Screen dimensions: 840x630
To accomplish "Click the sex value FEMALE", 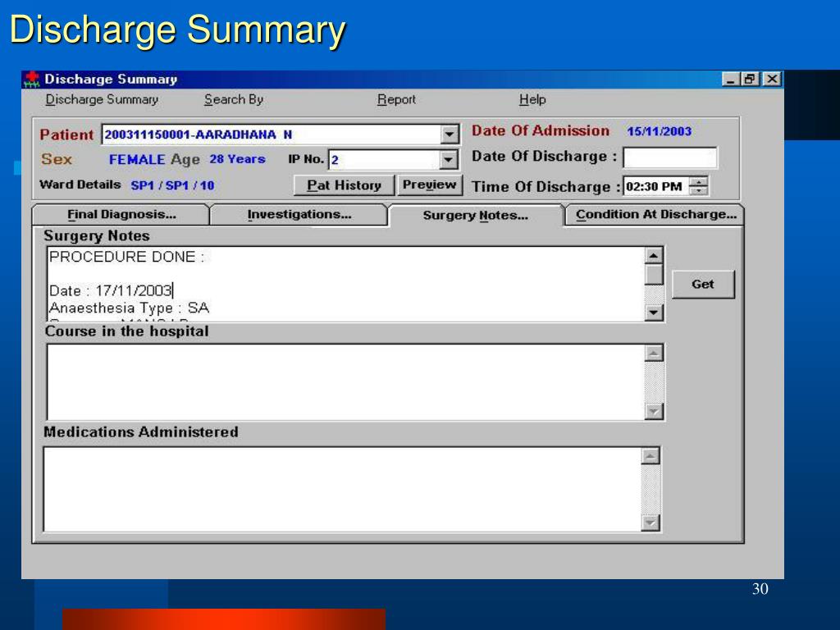I will click(x=137, y=160).
